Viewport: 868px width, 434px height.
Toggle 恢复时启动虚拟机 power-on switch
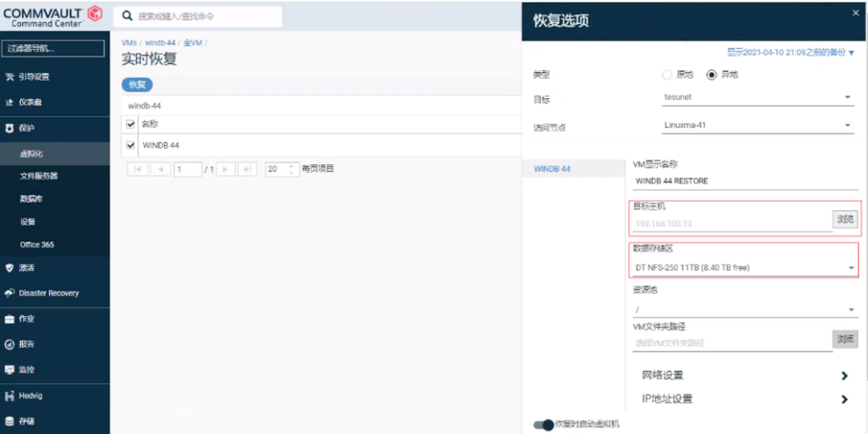click(542, 425)
